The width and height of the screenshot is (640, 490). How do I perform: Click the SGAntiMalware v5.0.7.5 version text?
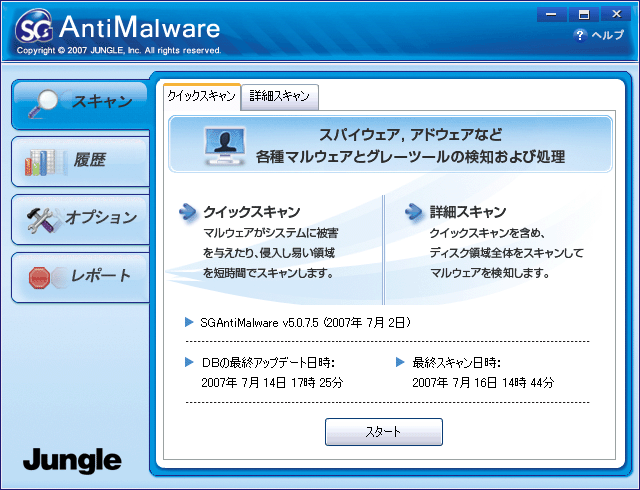coord(305,323)
